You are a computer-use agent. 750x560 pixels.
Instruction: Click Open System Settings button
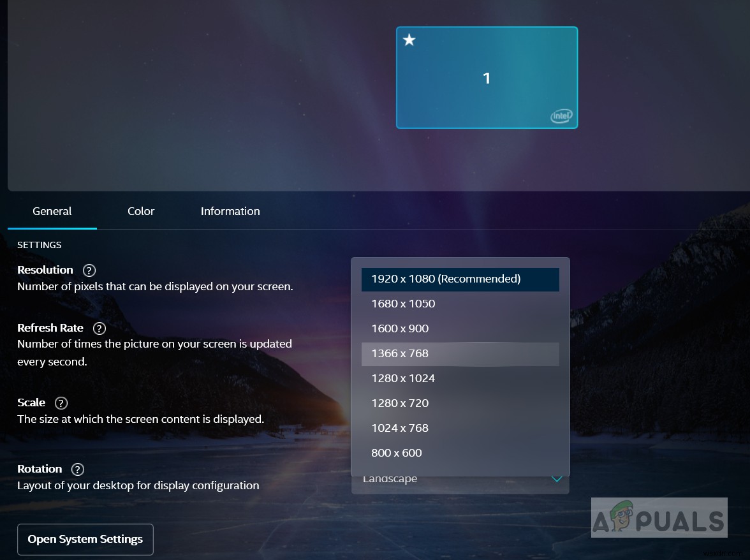[85, 540]
